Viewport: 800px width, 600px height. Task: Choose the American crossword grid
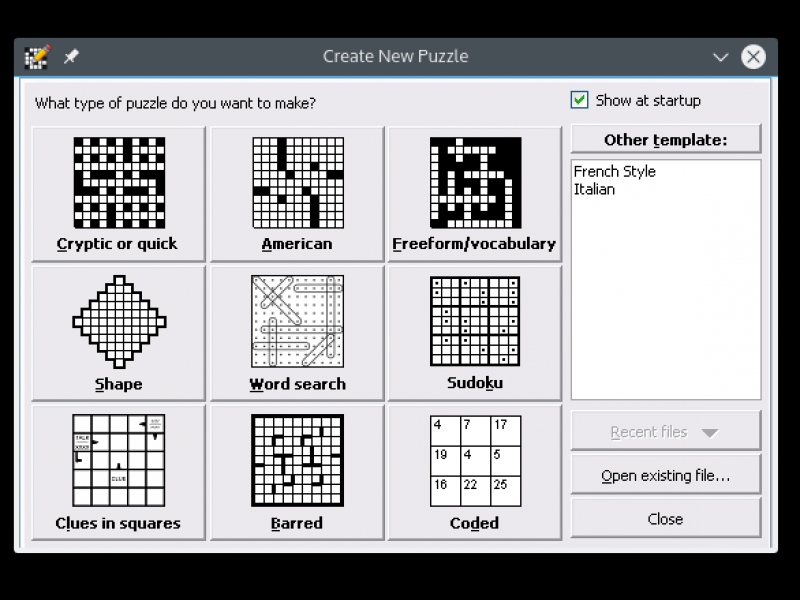(x=297, y=194)
